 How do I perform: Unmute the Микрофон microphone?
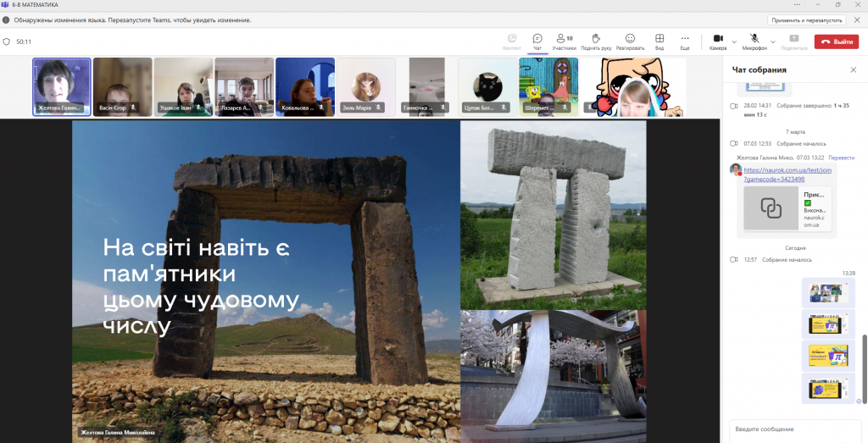[754, 41]
